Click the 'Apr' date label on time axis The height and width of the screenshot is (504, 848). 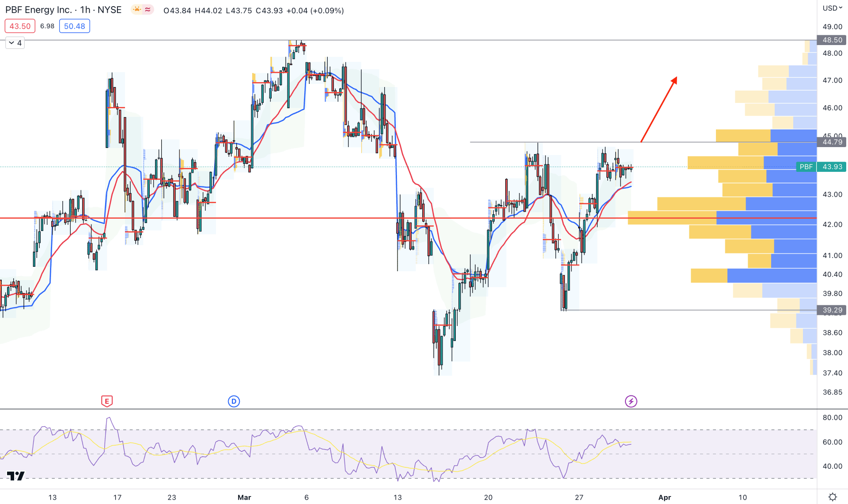click(665, 497)
